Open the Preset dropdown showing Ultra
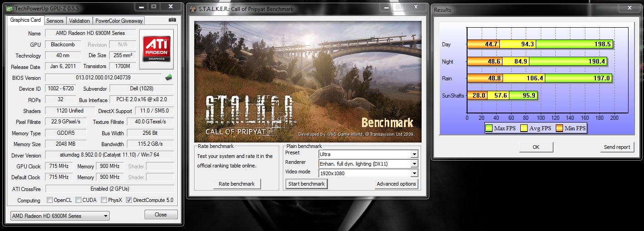This screenshot has height=231, width=644. pyautogui.click(x=367, y=154)
